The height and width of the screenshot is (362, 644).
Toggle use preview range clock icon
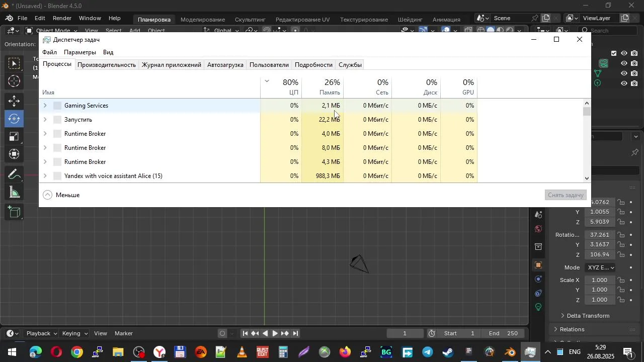click(x=432, y=333)
